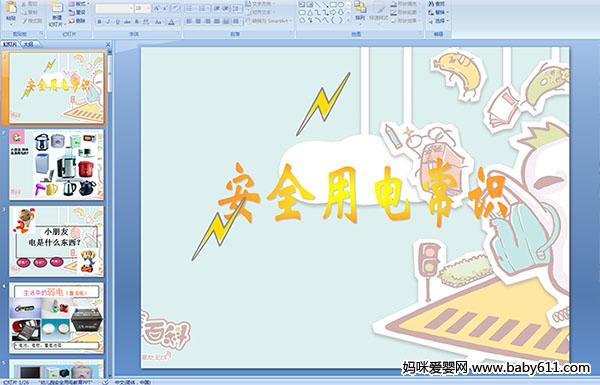The height and width of the screenshot is (385, 600).
Task: Open the Line Spacing dropdown
Action: click(x=237, y=8)
